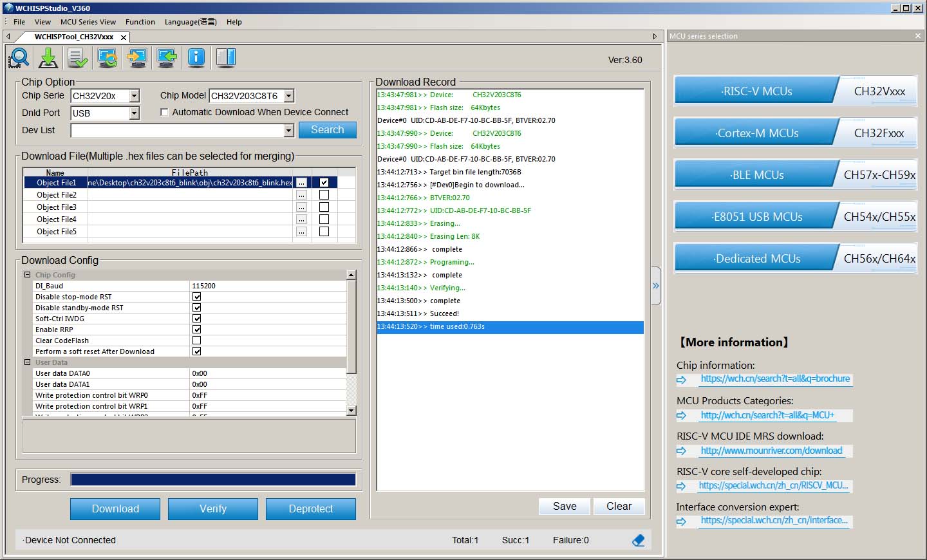
Task: Open the mounriver.com download link
Action: pyautogui.click(x=771, y=451)
